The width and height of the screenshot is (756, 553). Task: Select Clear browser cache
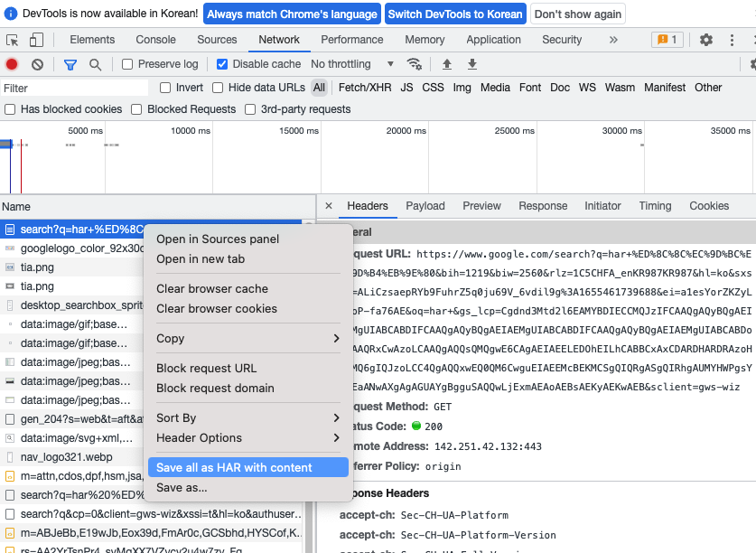(x=247, y=288)
